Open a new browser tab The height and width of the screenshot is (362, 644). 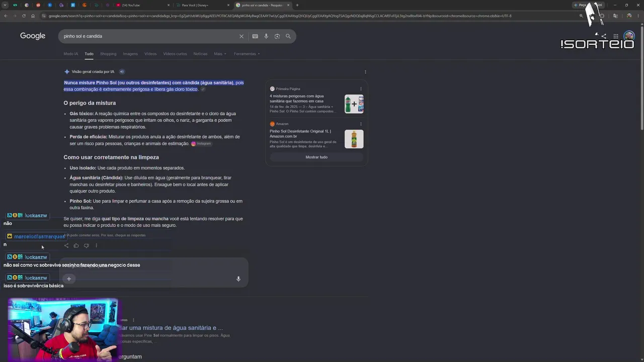[x=297, y=5]
